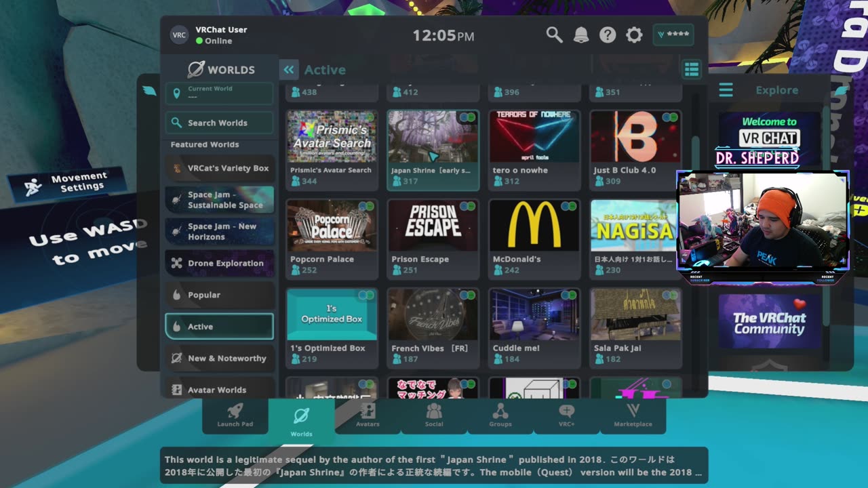The height and width of the screenshot is (488, 868).
Task: Open Sala Pak Jai world card
Action: click(636, 327)
